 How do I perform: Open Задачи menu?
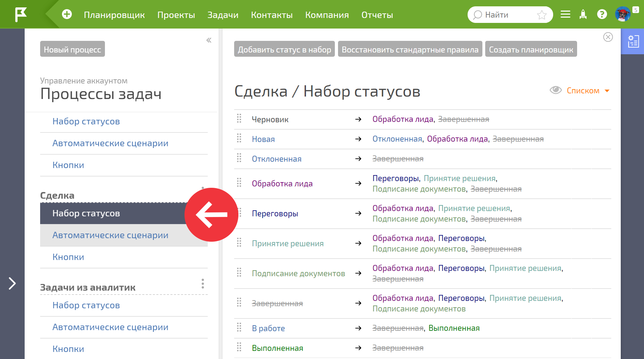tap(223, 15)
